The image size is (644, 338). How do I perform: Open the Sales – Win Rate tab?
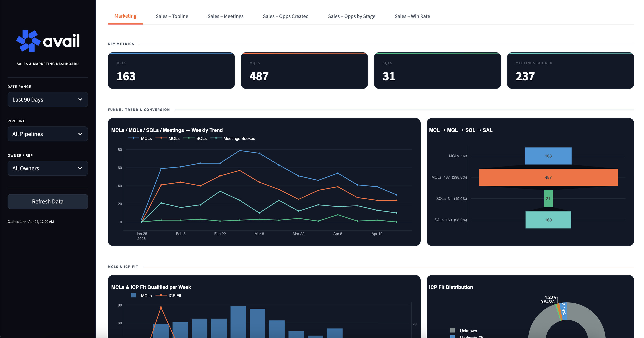click(412, 16)
